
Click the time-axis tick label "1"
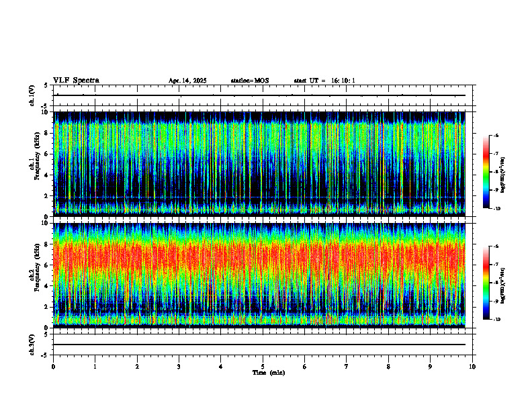[95, 367]
